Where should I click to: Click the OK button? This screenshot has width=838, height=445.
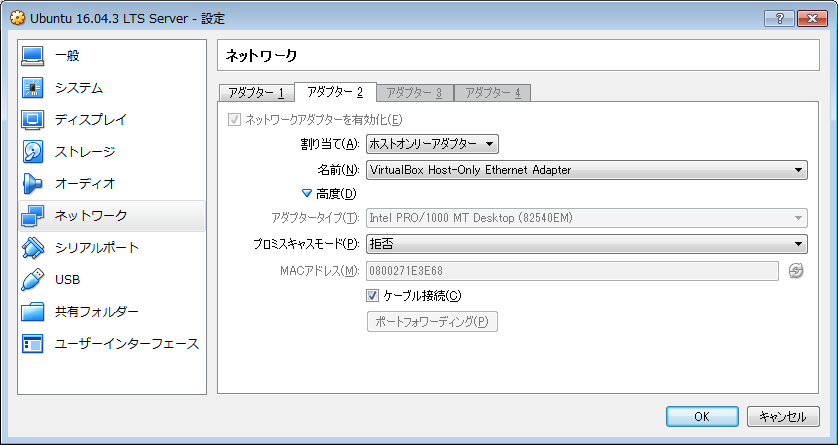(702, 416)
